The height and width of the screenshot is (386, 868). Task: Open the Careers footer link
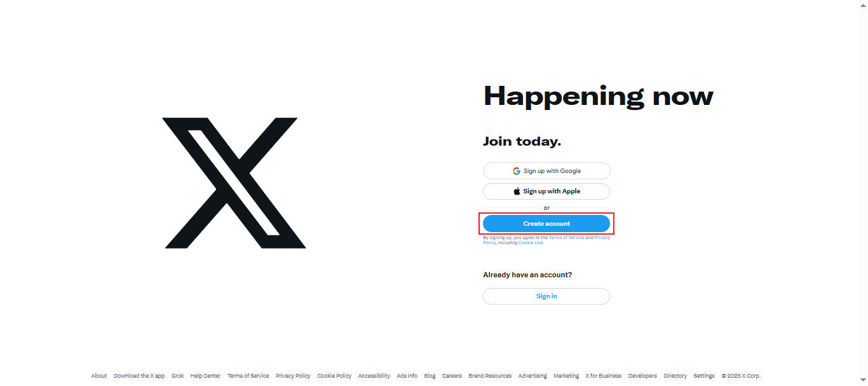point(452,376)
